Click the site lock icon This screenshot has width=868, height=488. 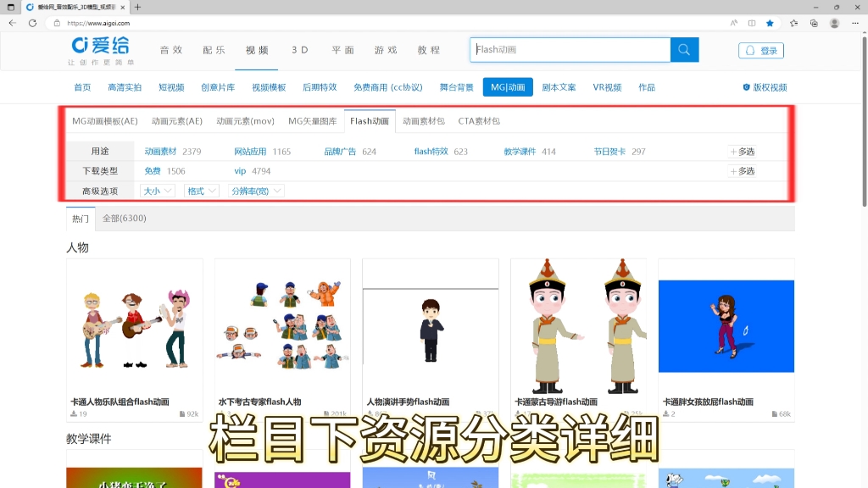pyautogui.click(x=57, y=23)
